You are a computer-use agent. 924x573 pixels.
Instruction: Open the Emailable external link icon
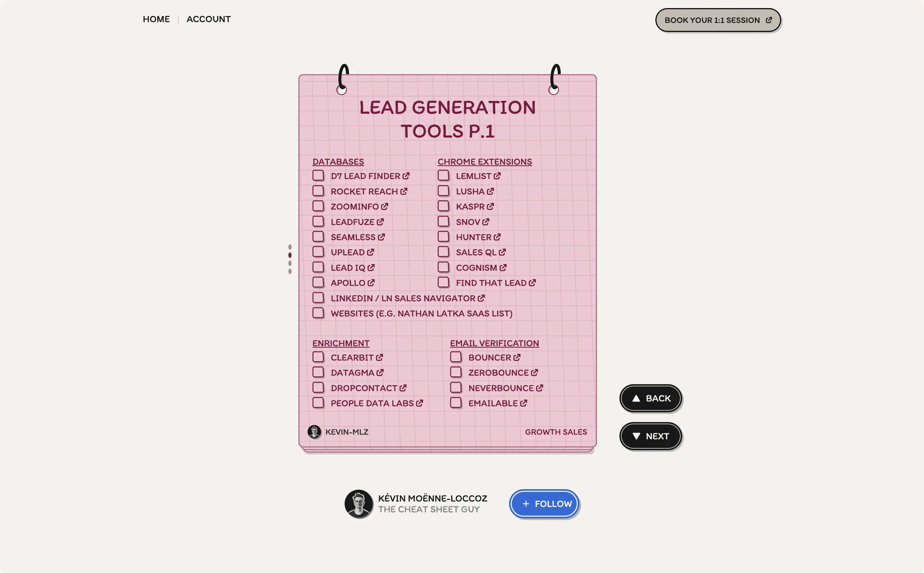[x=524, y=403]
